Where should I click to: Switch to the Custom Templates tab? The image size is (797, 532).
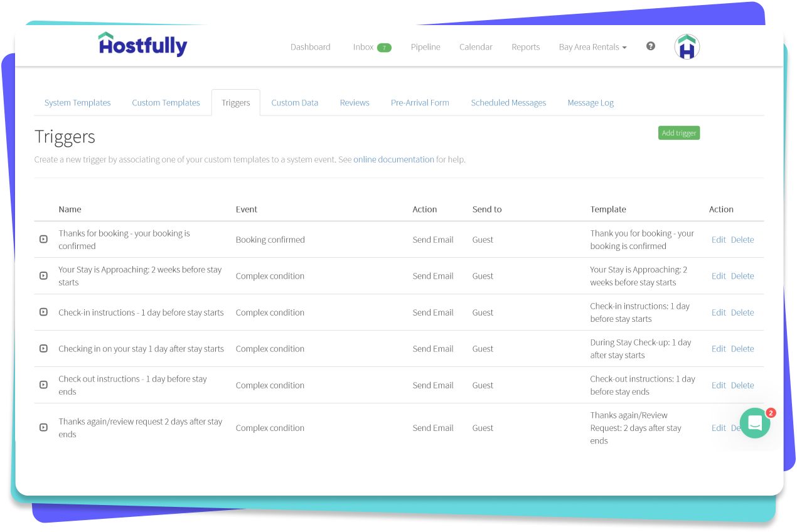[166, 103]
